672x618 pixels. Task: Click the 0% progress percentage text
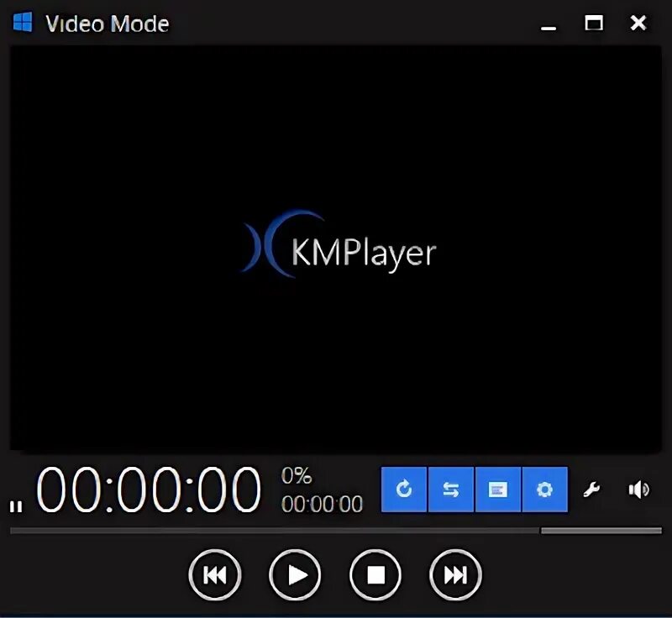tap(297, 475)
